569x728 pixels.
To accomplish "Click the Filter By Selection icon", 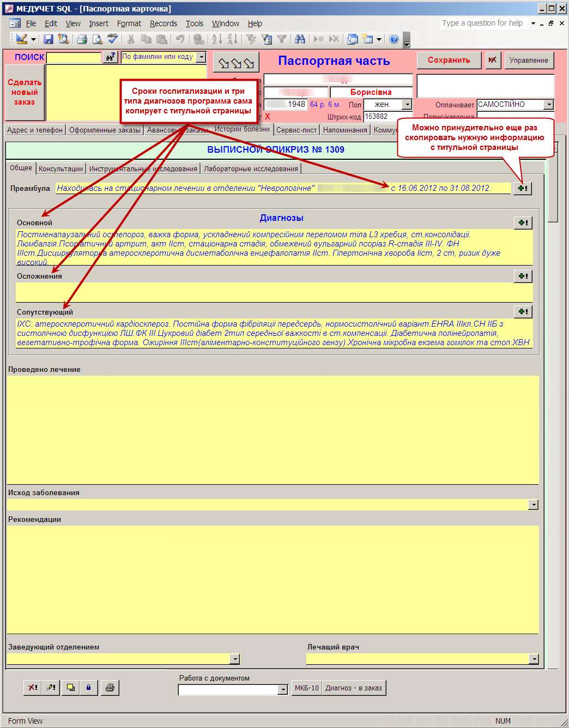I will [251, 39].
